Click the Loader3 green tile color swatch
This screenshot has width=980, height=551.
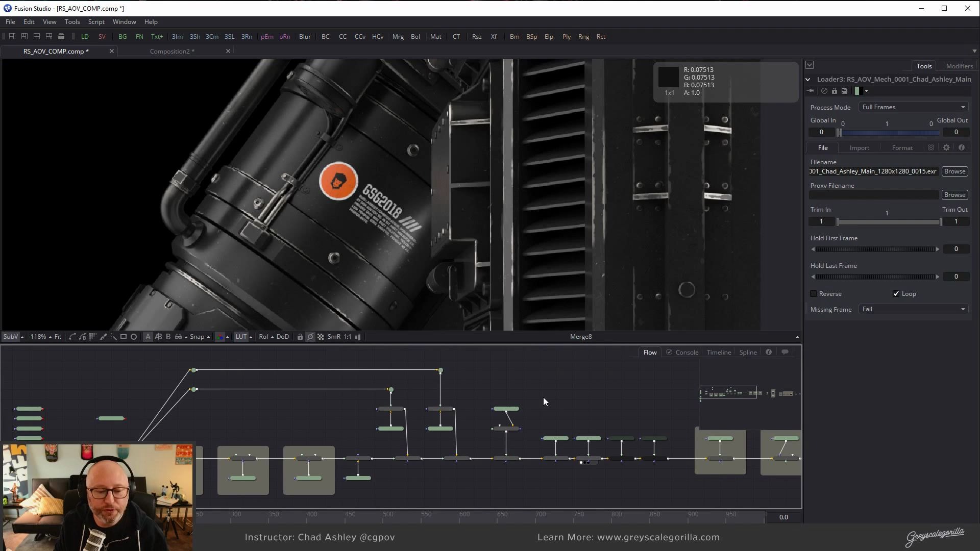[857, 91]
